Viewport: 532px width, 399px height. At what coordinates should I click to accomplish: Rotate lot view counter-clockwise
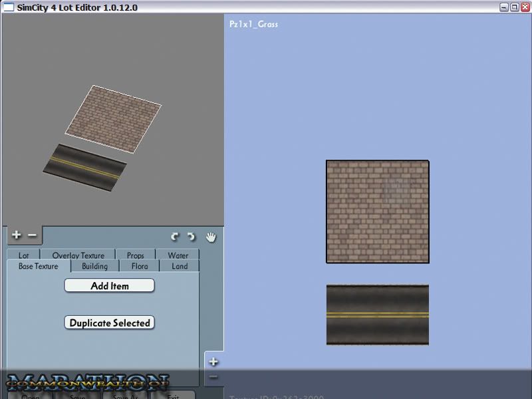[175, 237]
